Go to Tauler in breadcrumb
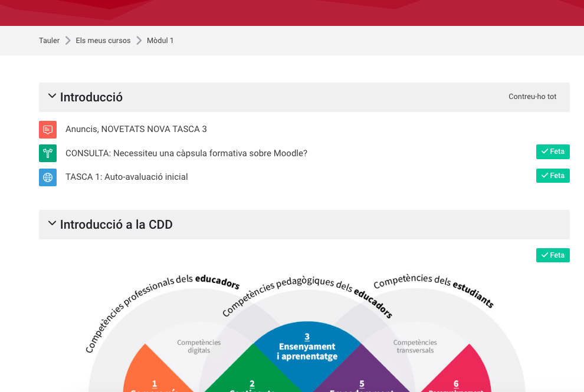The height and width of the screenshot is (392, 584). pyautogui.click(x=49, y=41)
